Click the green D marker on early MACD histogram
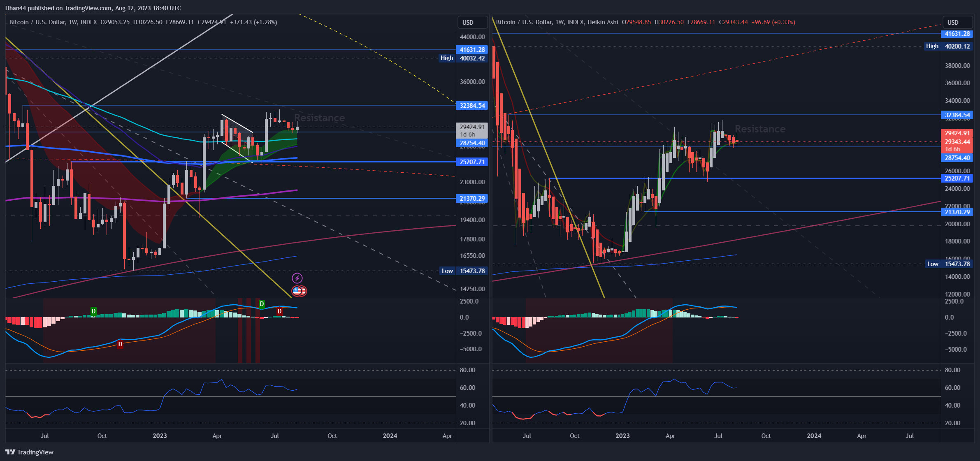Viewport: 980px width, 461px height. [93, 311]
